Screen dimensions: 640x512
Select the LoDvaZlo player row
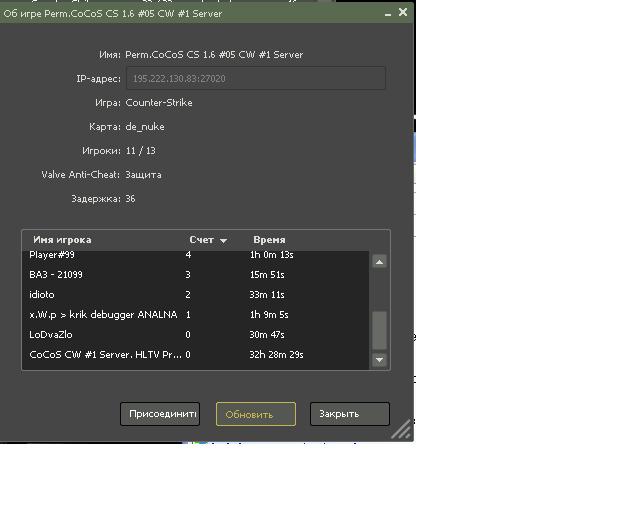[196, 334]
